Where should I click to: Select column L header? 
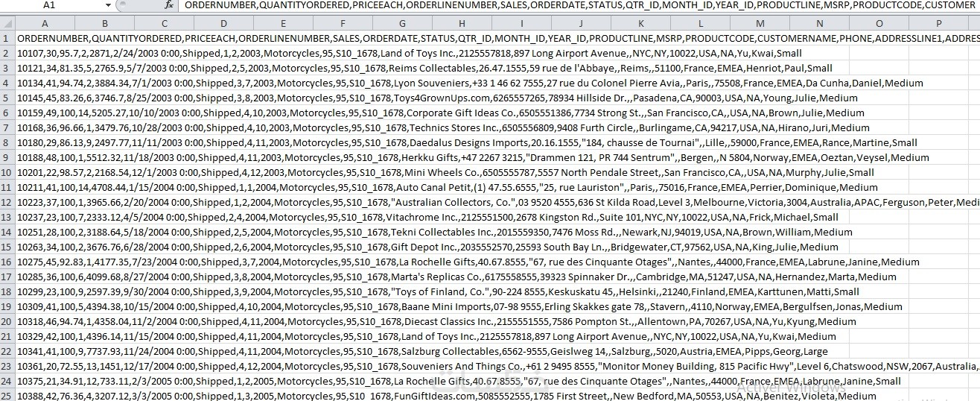coord(699,23)
